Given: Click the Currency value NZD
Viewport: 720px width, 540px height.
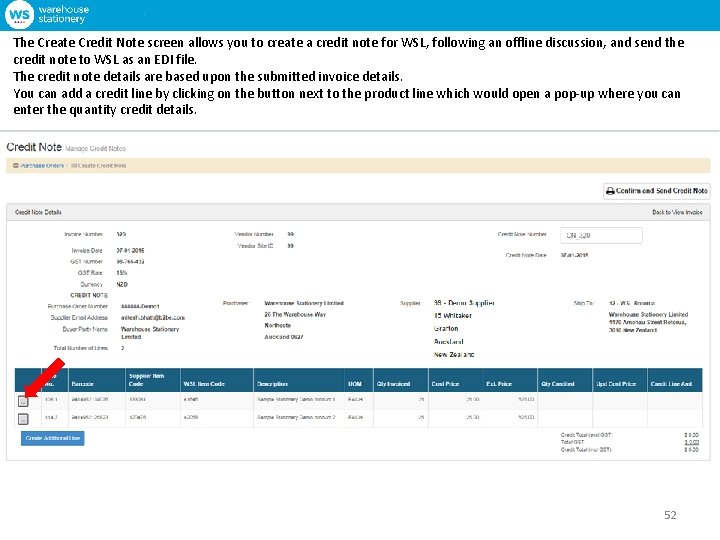Looking at the screenshot, I should tap(122, 285).
